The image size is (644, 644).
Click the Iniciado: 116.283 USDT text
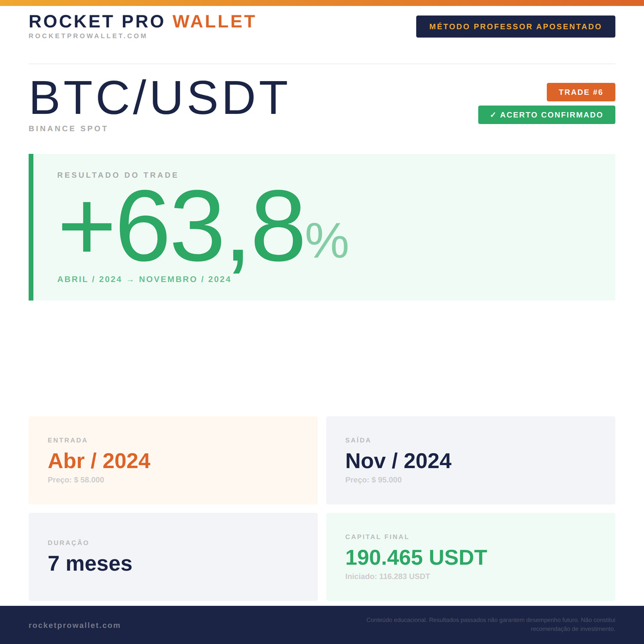click(x=388, y=577)
